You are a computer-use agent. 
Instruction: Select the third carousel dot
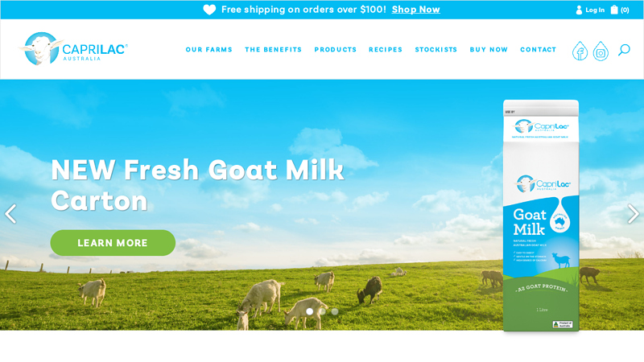click(335, 311)
